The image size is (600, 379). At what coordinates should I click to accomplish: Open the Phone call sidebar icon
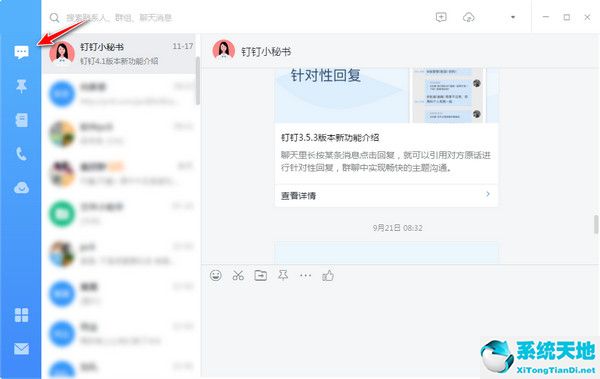click(x=21, y=154)
